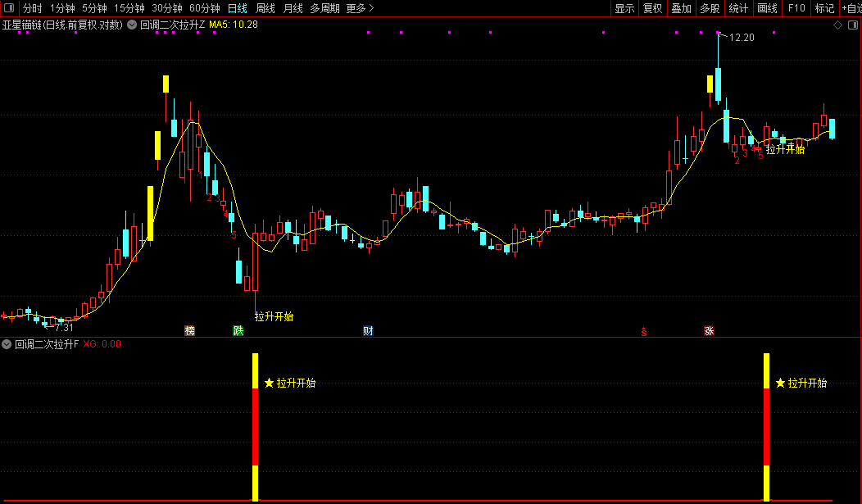Select the 5分钟 period tab
Image resolution: width=862 pixels, height=504 pixels.
point(94,8)
